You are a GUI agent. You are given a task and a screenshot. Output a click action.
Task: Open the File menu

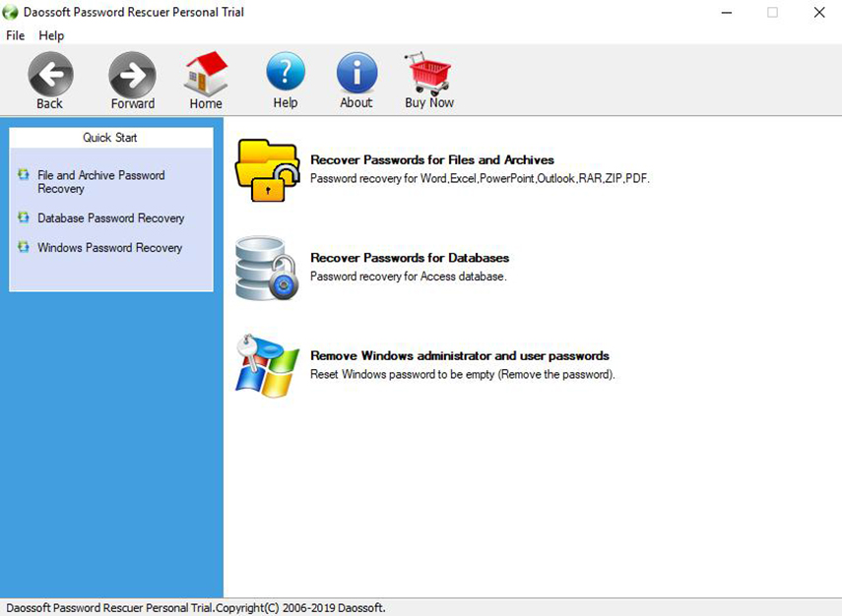pyautogui.click(x=15, y=35)
